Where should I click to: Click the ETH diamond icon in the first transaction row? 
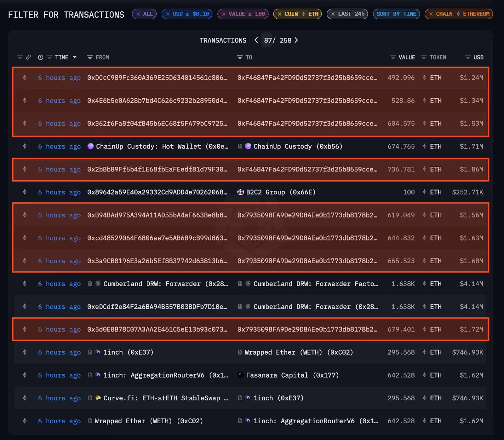[x=25, y=78]
